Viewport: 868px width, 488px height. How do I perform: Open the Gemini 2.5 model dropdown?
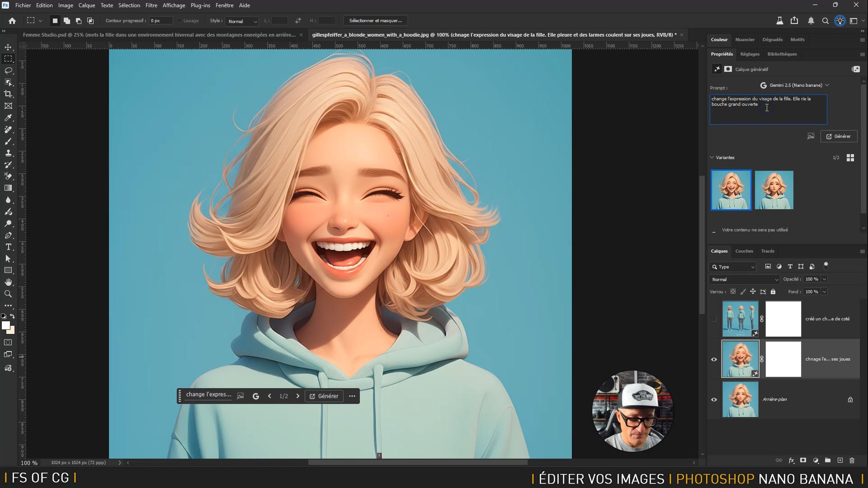(x=795, y=85)
